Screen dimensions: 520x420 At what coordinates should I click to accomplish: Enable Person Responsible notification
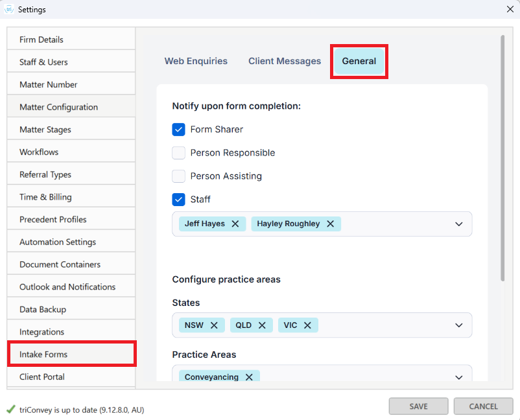178,153
